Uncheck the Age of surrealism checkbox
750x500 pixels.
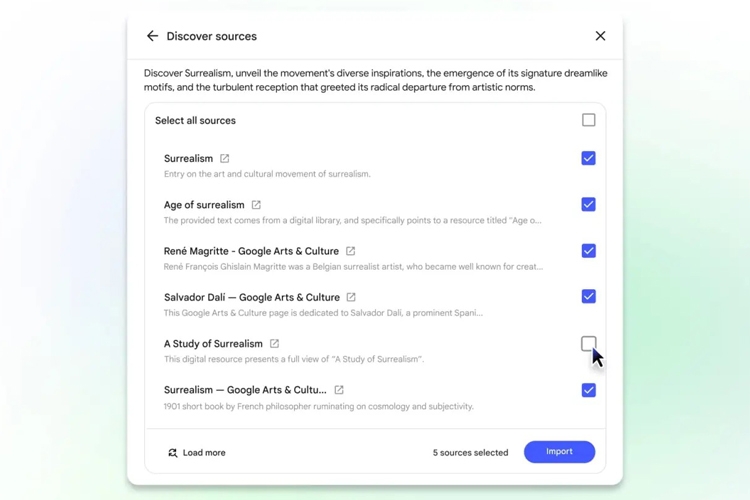(x=588, y=204)
